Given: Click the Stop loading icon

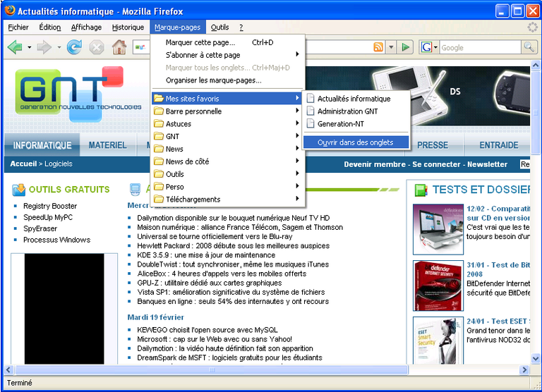Looking at the screenshot, I should coord(97,47).
